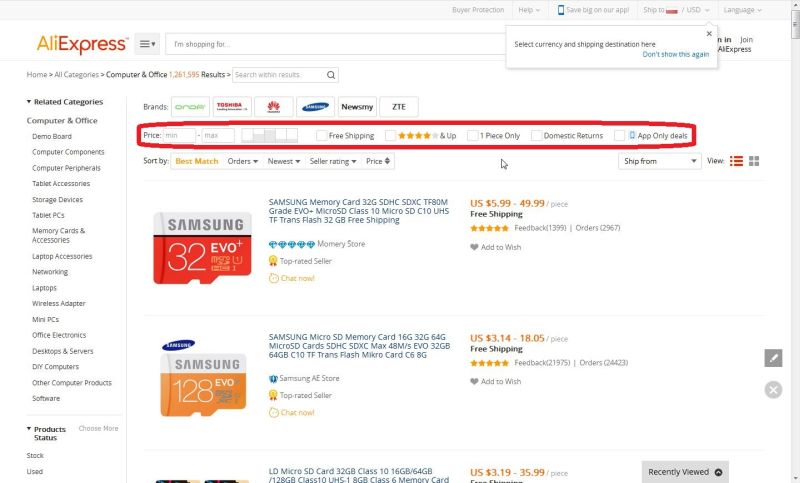
Task: Check the 4 stars & Up filter
Action: [x=390, y=136]
